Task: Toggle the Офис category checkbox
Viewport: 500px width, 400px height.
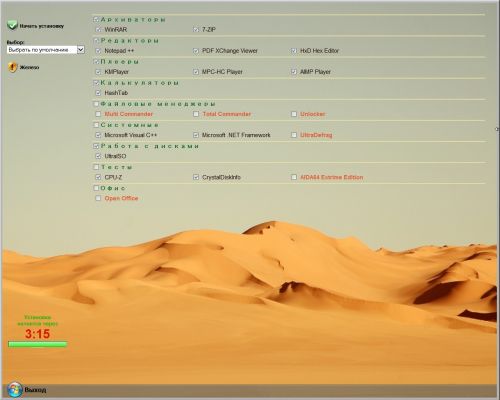Action: point(96,188)
